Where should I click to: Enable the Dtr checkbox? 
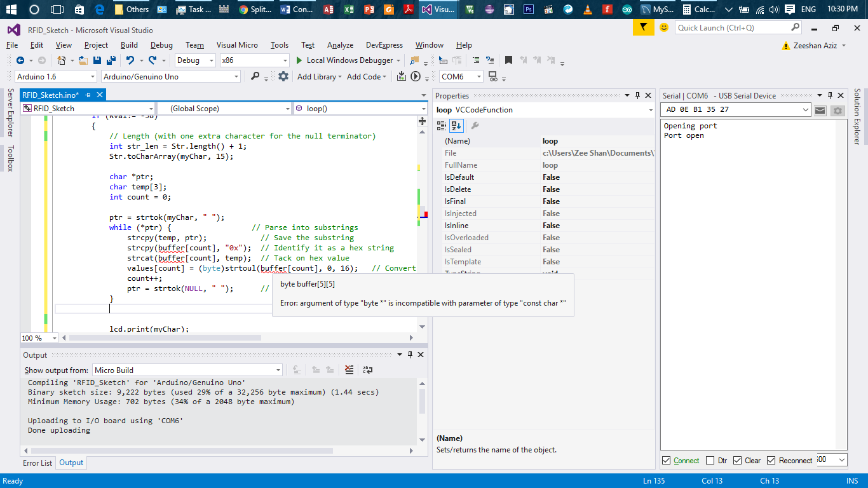click(x=710, y=460)
